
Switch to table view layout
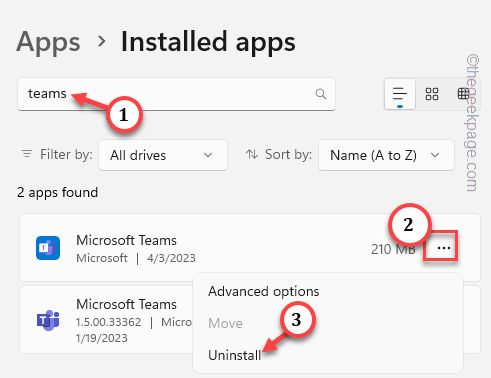tap(463, 94)
